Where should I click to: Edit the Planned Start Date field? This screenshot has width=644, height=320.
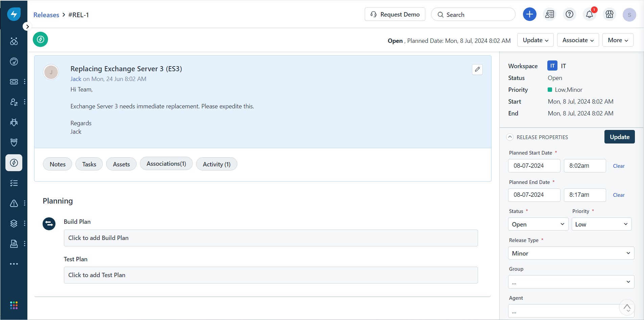coord(534,166)
